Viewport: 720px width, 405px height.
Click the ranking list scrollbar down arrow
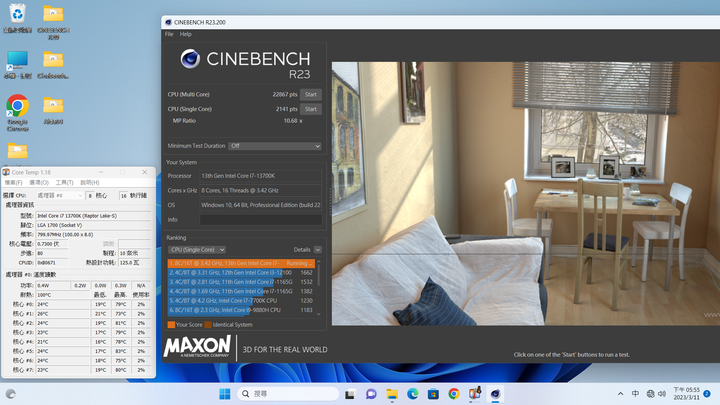(319, 314)
